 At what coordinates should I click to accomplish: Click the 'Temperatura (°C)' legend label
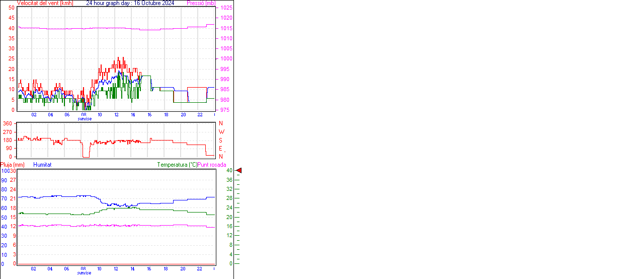coord(177,165)
